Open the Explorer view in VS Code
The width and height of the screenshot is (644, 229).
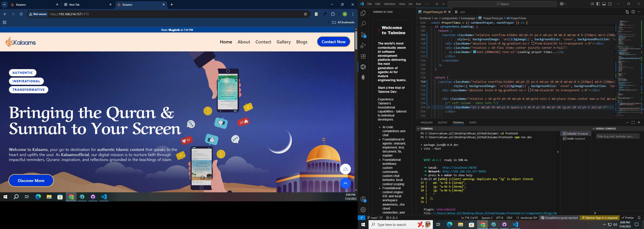tap(363, 13)
